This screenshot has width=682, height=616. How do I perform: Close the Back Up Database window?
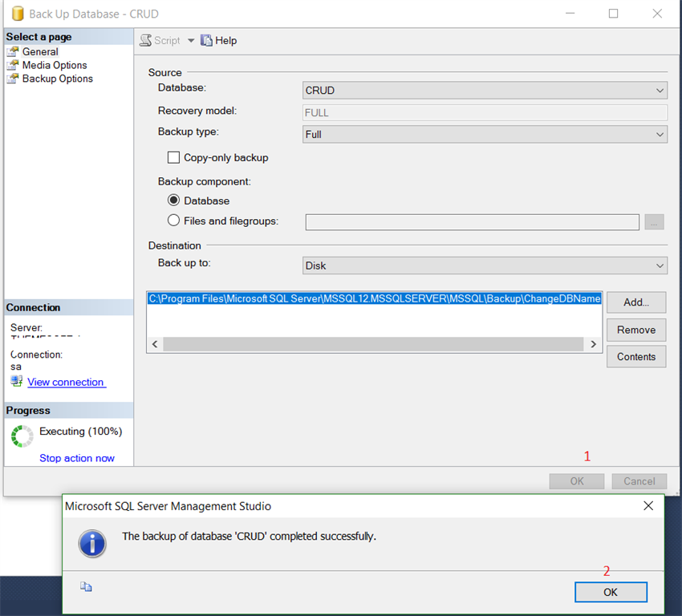click(x=657, y=14)
